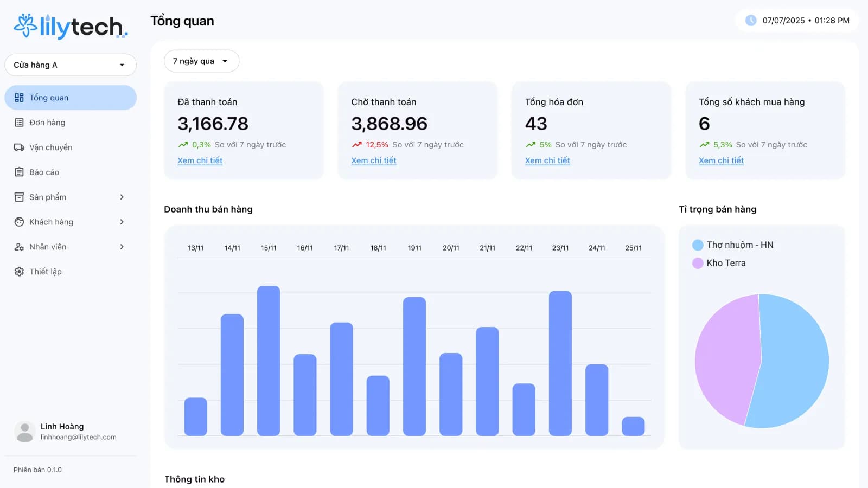Expand the Sản phẩm submenu chevron

[122, 197]
